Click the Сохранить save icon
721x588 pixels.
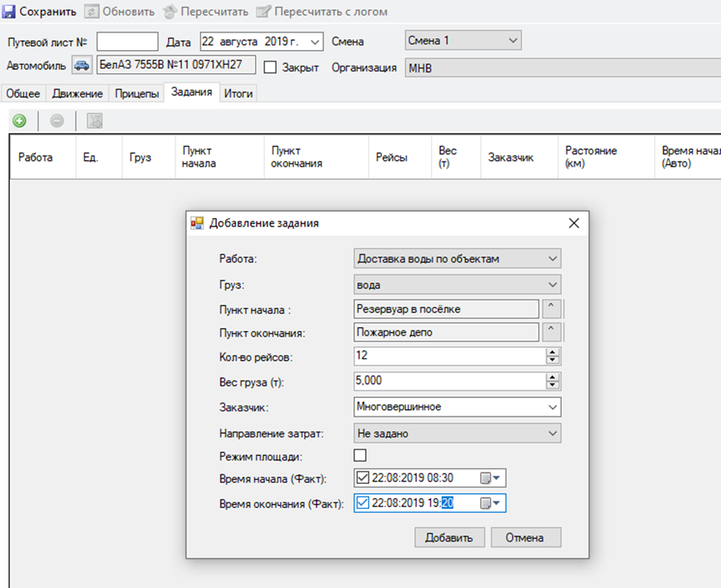coord(10,12)
